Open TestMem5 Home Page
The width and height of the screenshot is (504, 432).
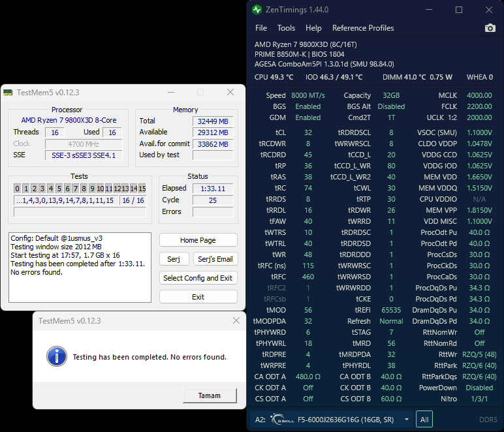click(198, 240)
